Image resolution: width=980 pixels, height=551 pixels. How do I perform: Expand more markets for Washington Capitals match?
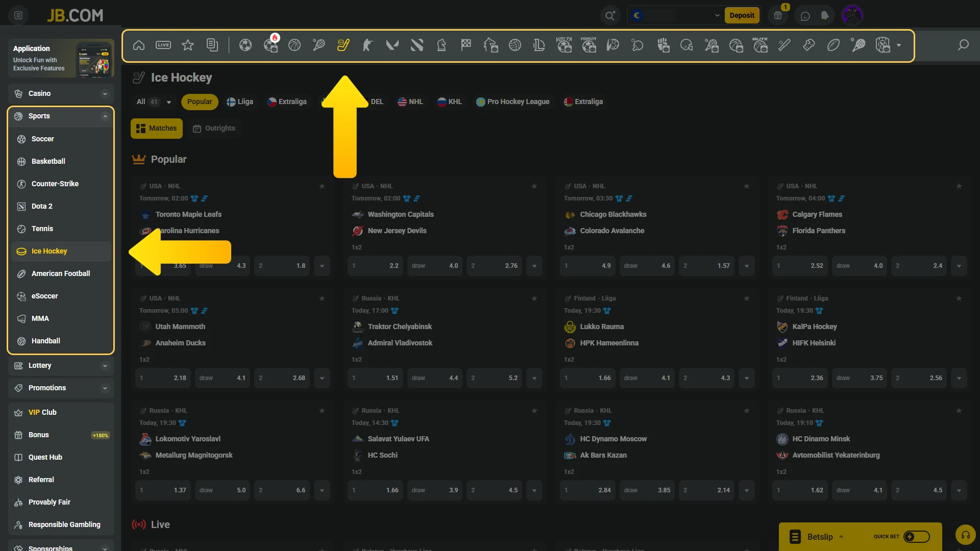click(x=534, y=266)
